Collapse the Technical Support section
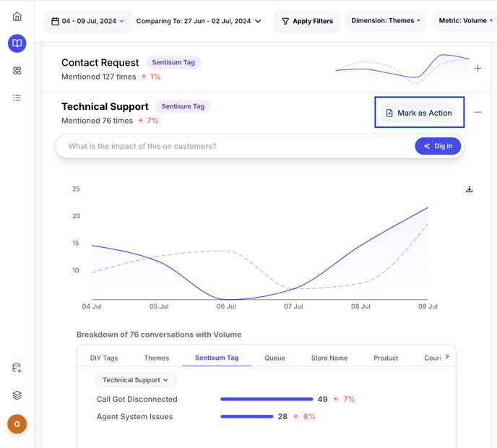Screen dimensions: 497x448 [477, 113]
